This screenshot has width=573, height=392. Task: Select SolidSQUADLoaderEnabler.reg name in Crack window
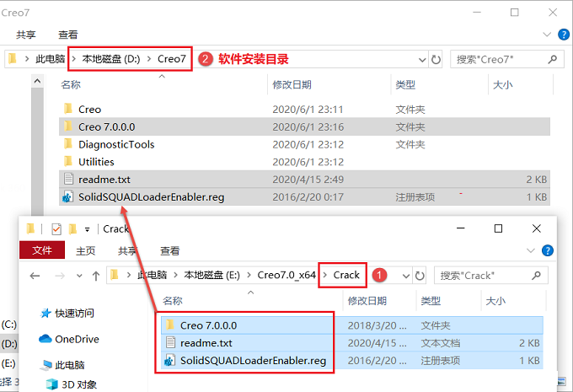253,361
